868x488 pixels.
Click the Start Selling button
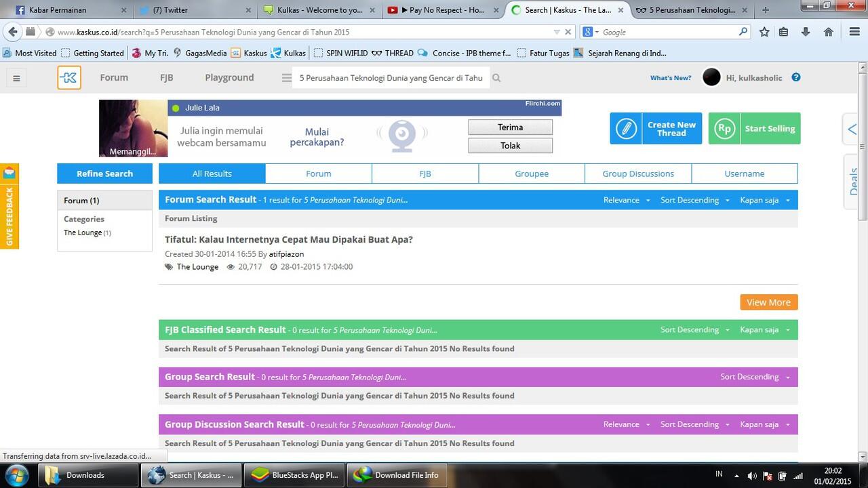click(x=754, y=129)
